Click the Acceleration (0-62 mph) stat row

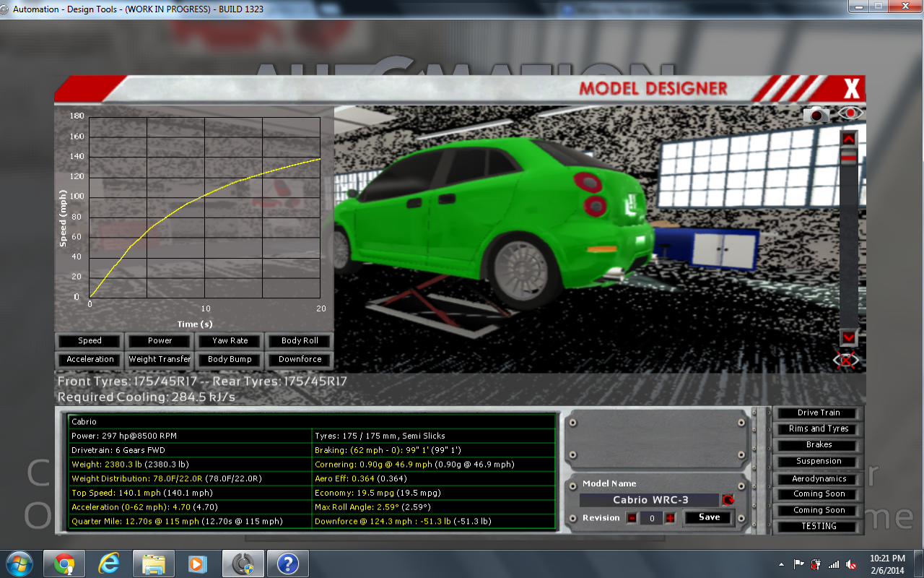(190, 507)
